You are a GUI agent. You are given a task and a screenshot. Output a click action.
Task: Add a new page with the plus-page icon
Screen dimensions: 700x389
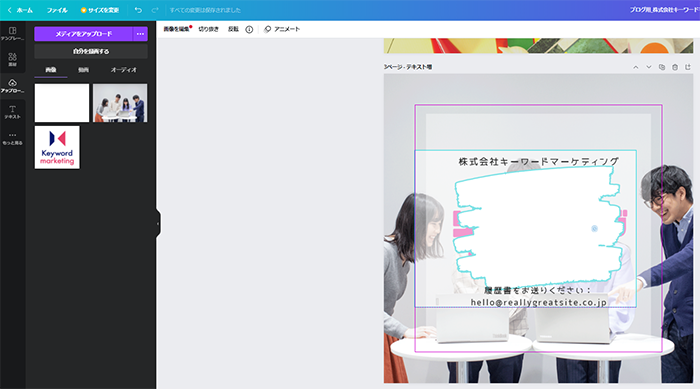tap(688, 67)
